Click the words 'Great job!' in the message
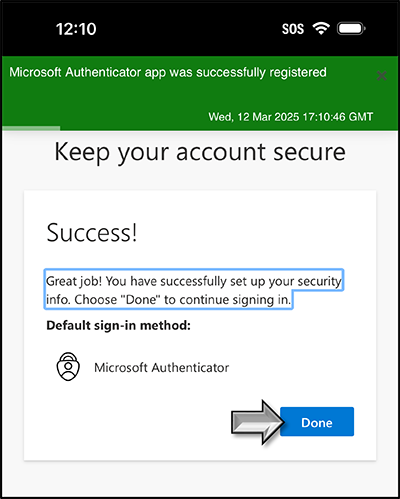This screenshot has width=400, height=499. (x=74, y=281)
